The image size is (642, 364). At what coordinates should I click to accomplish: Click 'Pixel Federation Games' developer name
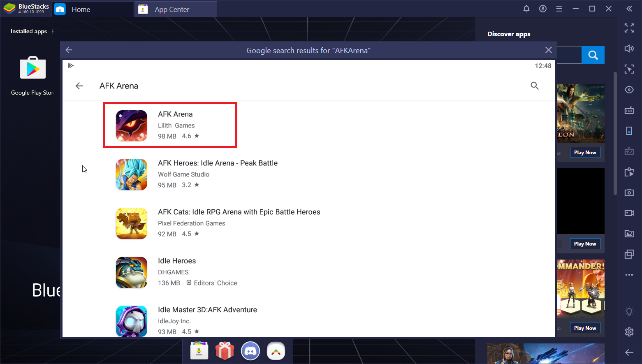(192, 223)
